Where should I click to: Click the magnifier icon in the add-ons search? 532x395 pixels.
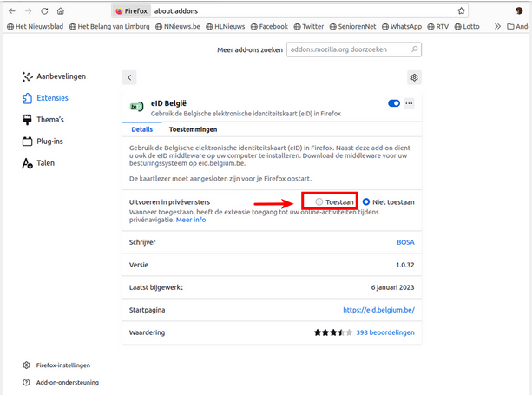point(414,49)
